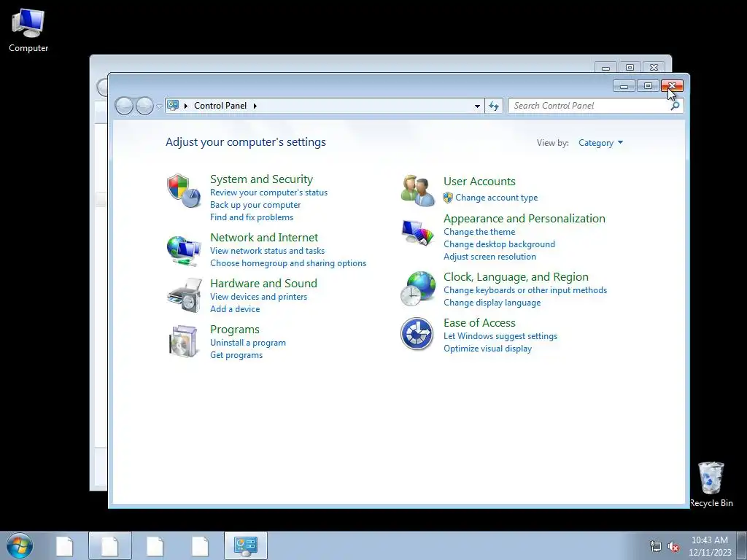Viewport: 747px width, 560px height.
Task: Open the View by Category dropdown
Action: [600, 143]
